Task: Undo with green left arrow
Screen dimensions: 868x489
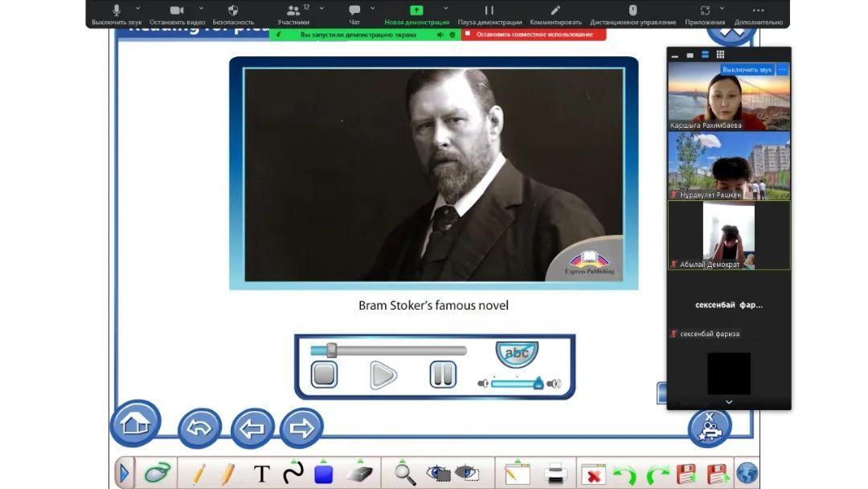Action: pyautogui.click(x=625, y=475)
